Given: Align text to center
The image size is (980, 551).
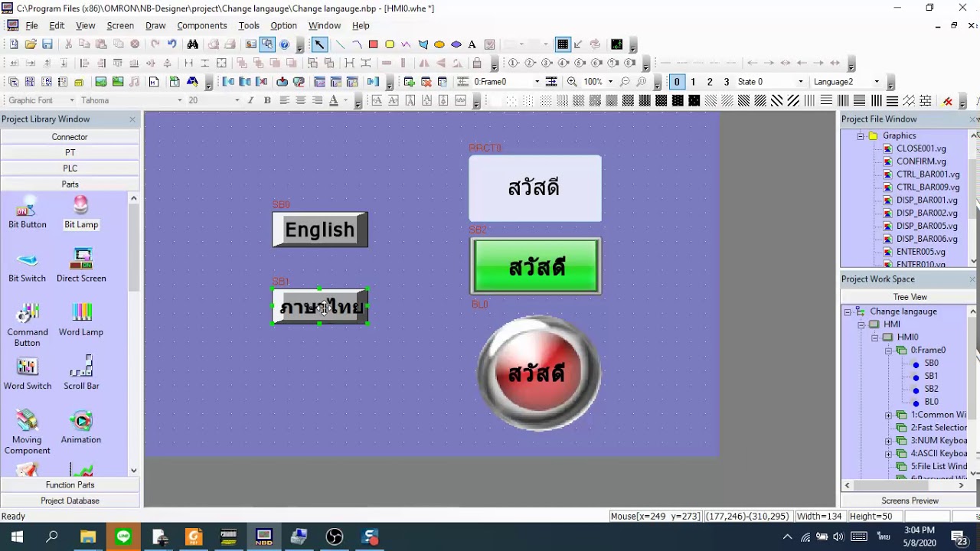Looking at the screenshot, I should [x=300, y=100].
